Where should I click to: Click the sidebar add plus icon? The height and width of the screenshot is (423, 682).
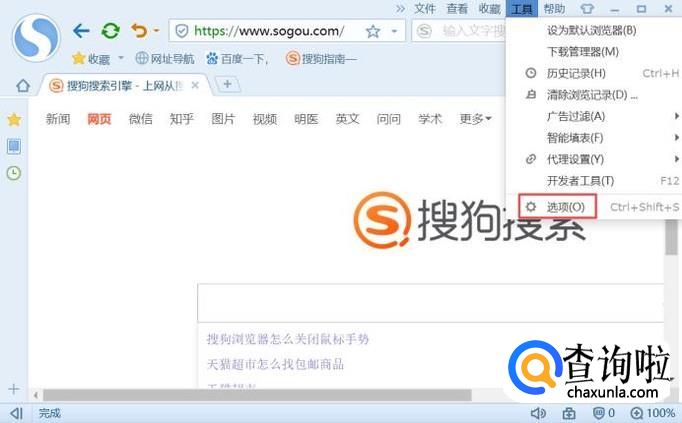click(x=14, y=389)
